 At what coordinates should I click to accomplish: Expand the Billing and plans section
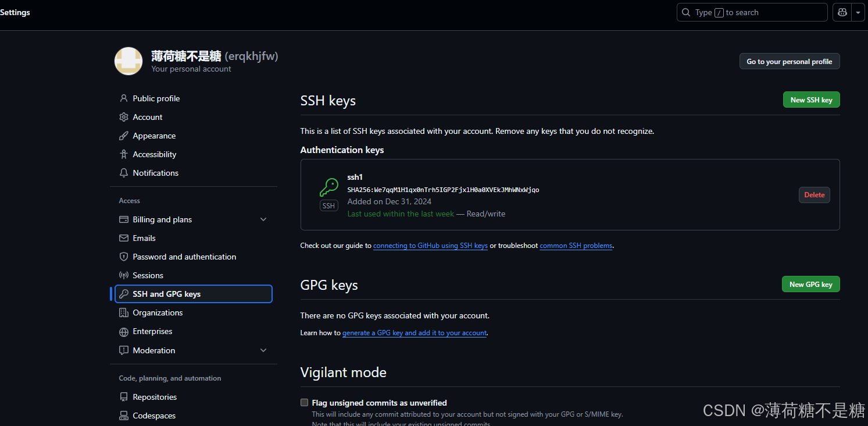pos(263,219)
